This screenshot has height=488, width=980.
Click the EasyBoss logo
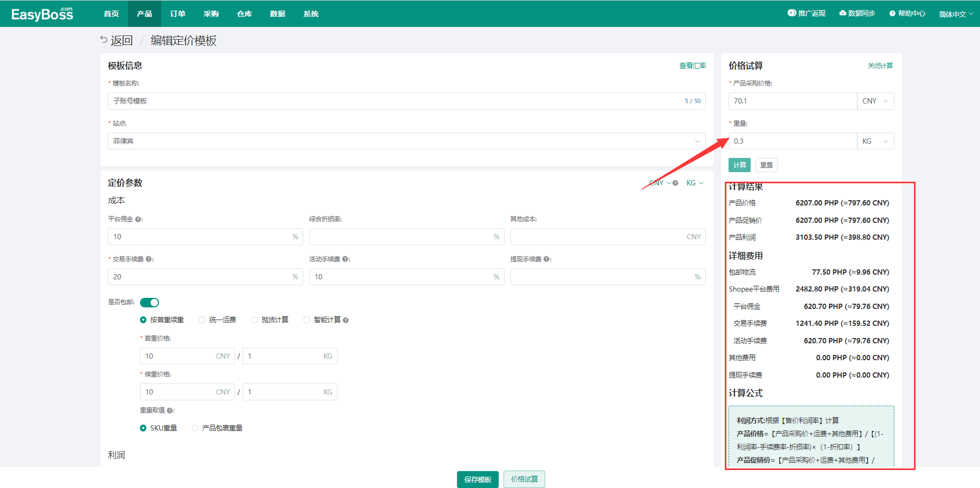pyautogui.click(x=42, y=14)
